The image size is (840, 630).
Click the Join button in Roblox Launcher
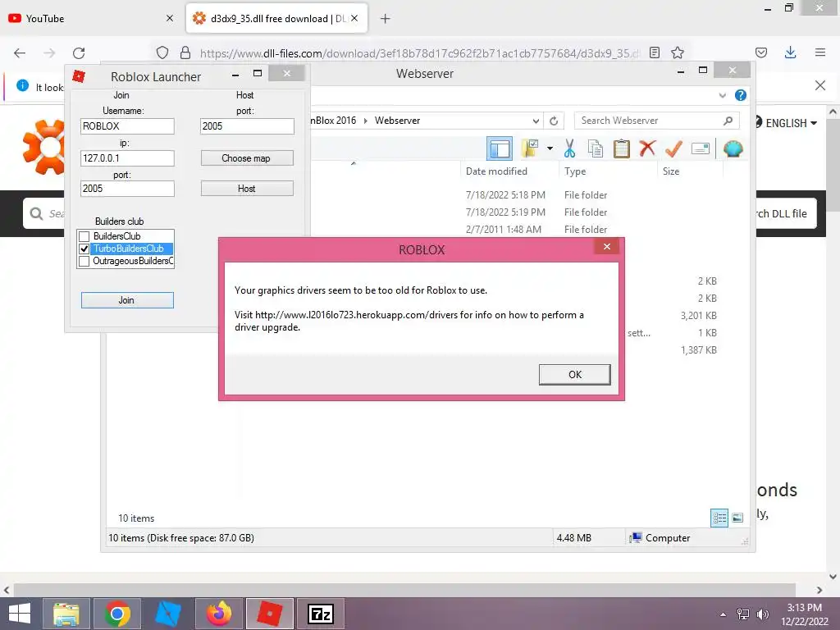[x=127, y=300]
